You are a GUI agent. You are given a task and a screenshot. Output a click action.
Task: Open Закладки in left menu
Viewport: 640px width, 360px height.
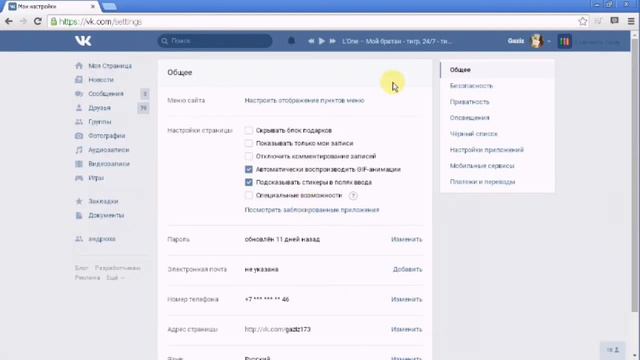click(103, 201)
